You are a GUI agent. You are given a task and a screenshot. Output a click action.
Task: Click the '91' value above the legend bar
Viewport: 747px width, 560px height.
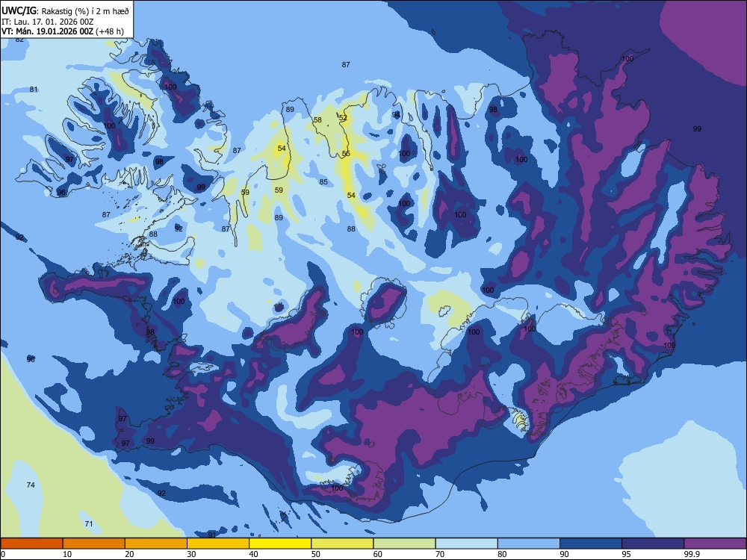point(212,535)
